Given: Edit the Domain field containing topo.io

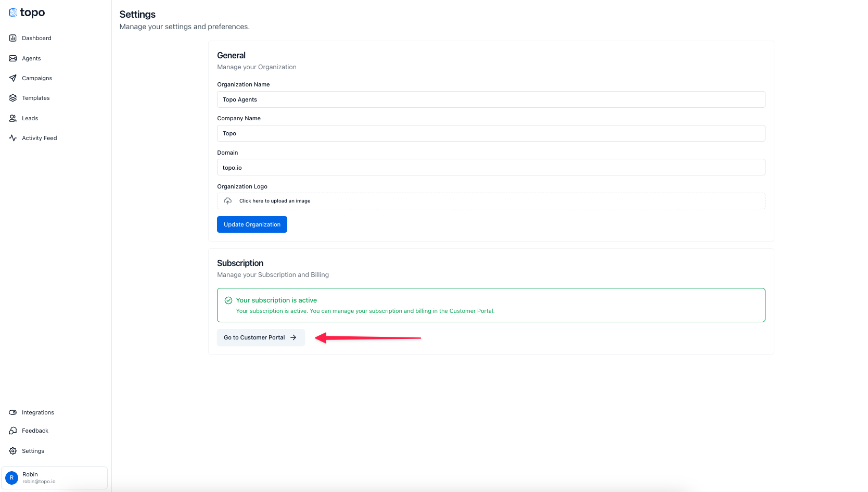Looking at the screenshot, I should coord(491,168).
